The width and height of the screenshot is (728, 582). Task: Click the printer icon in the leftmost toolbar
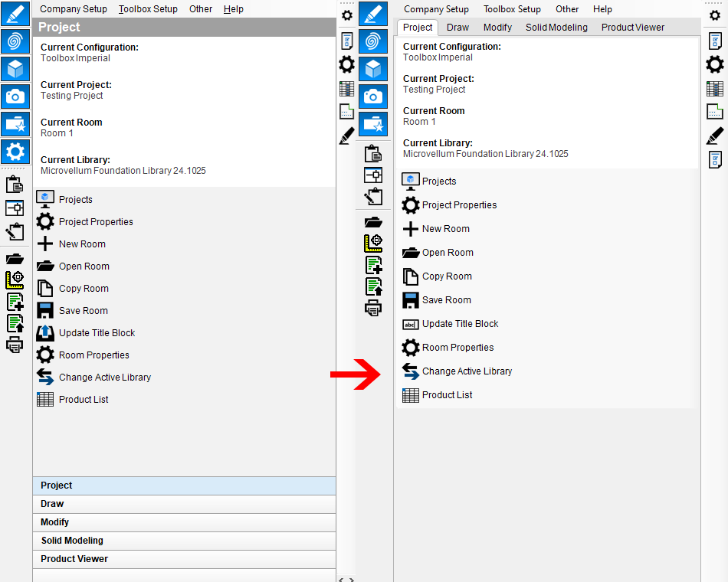[15, 345]
